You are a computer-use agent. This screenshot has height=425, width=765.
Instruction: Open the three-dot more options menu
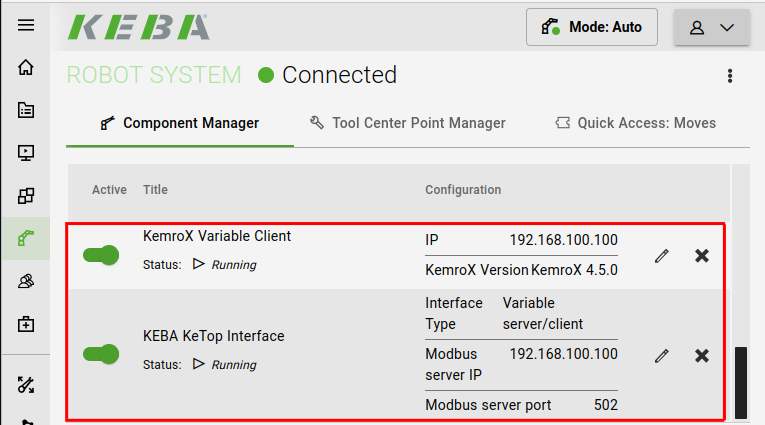tap(730, 76)
